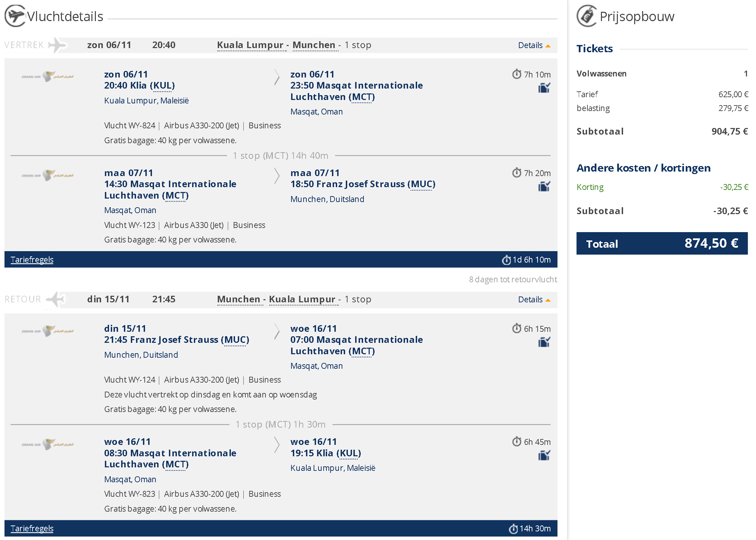This screenshot has height=540, width=756.
Task: Click the Subtotaal 904,75 € amount
Action: click(730, 131)
